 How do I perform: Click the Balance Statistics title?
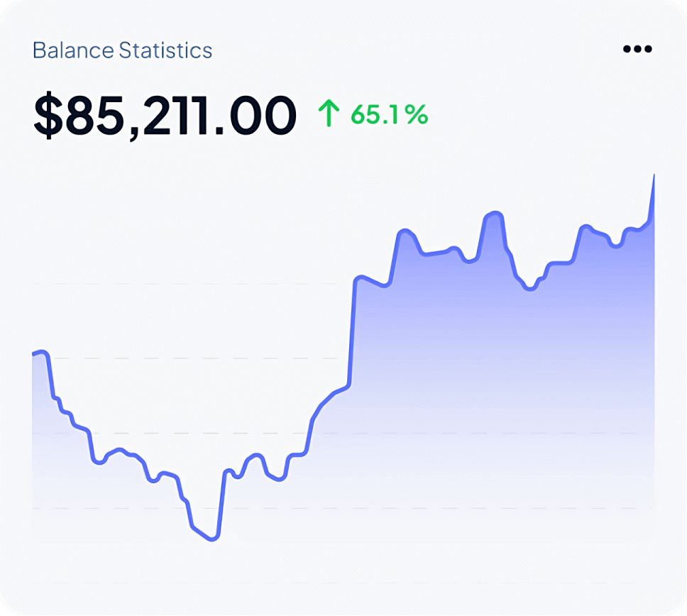pos(123,51)
